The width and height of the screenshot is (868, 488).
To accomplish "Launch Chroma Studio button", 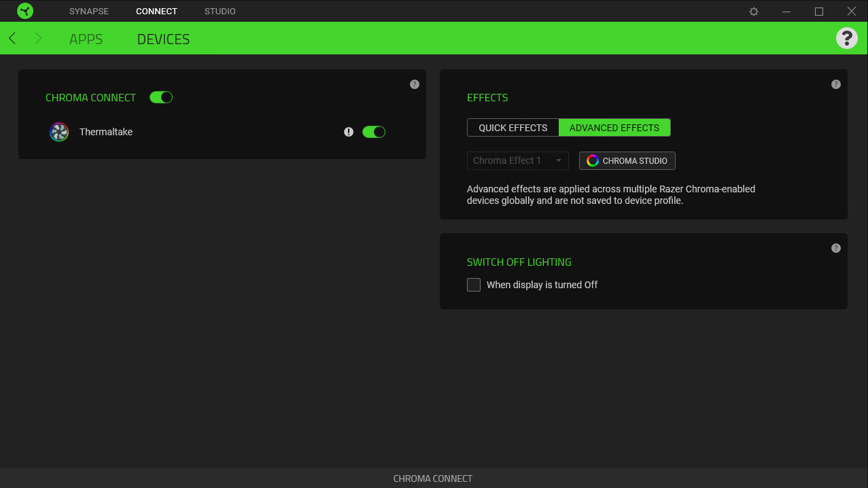I will 627,160.
